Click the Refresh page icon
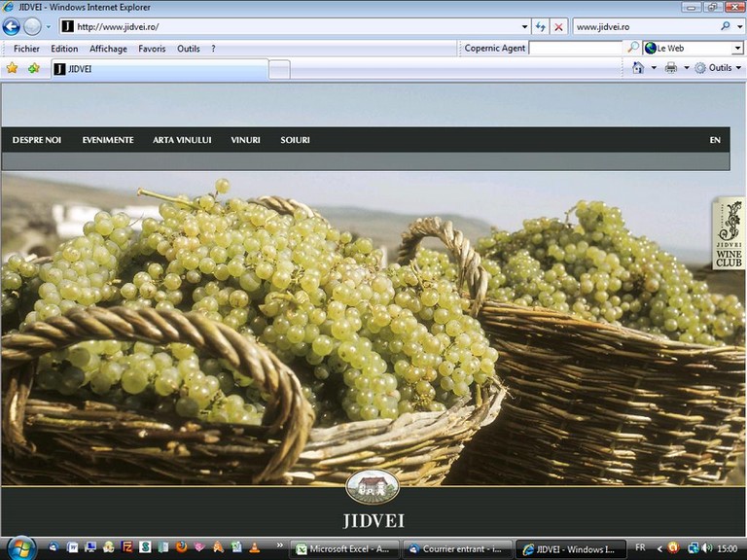Screen dimensions: 747x560 (542, 27)
